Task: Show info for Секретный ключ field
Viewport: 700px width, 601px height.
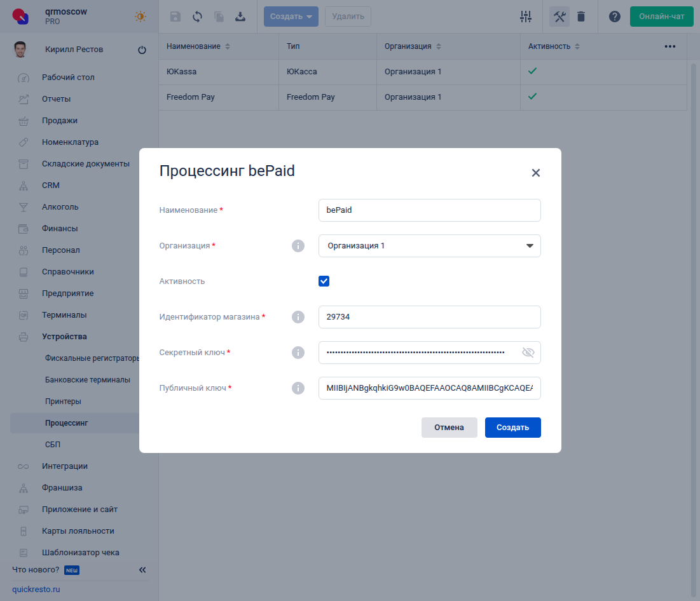Action: 298,353
